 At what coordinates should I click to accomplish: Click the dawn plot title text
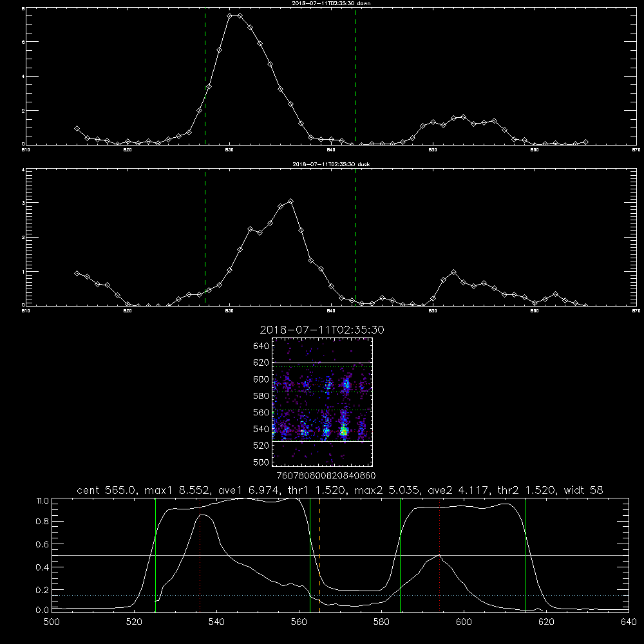[x=331, y=3]
